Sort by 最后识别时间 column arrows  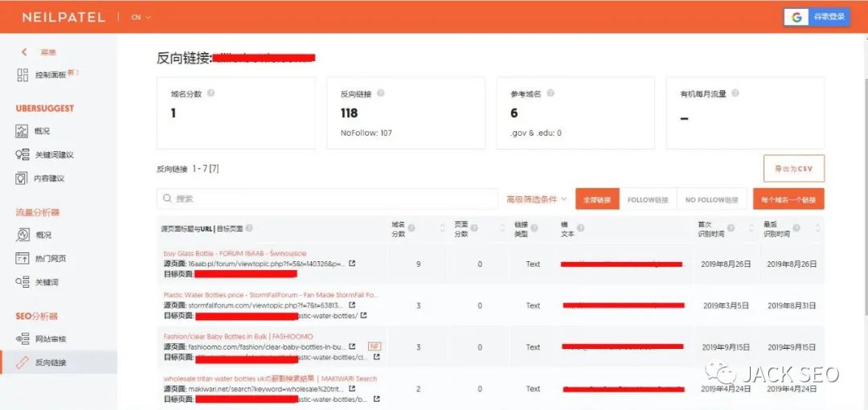[817, 228]
